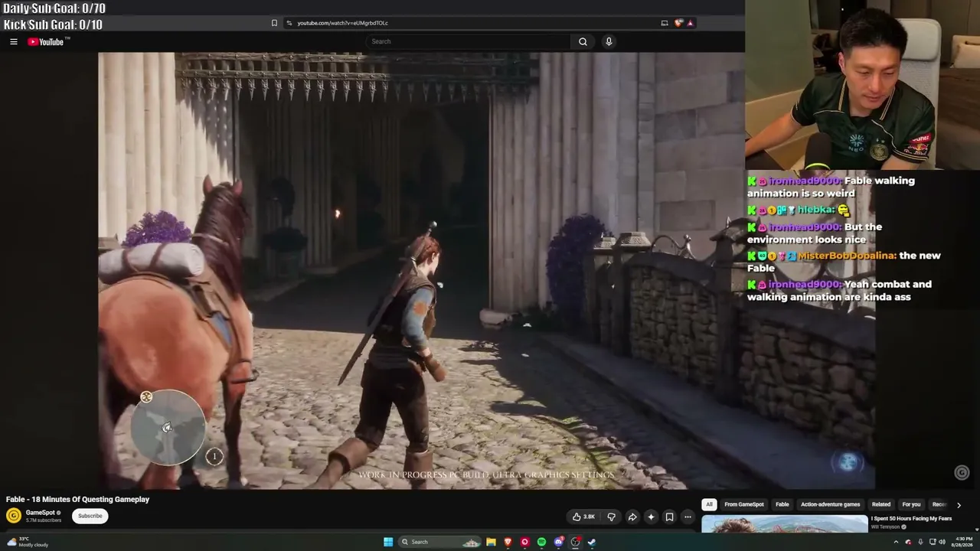Select the From GameSpot chip
This screenshot has height=551, width=980.
(x=744, y=504)
